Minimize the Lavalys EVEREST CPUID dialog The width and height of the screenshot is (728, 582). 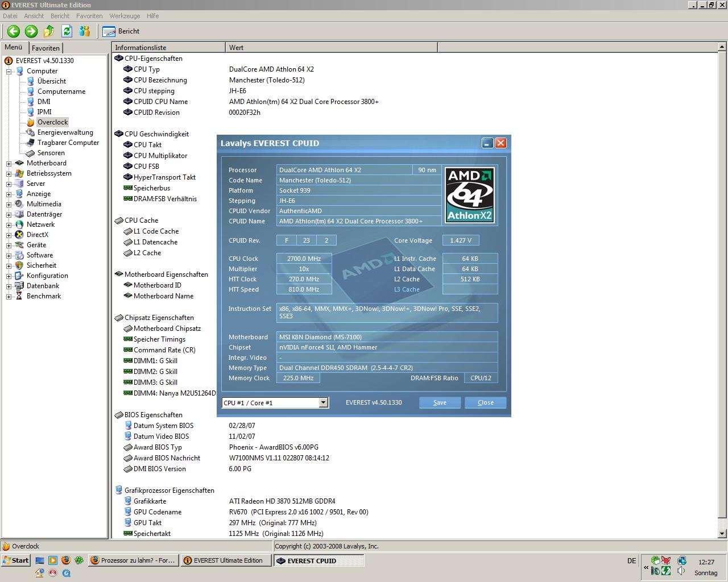coord(487,143)
